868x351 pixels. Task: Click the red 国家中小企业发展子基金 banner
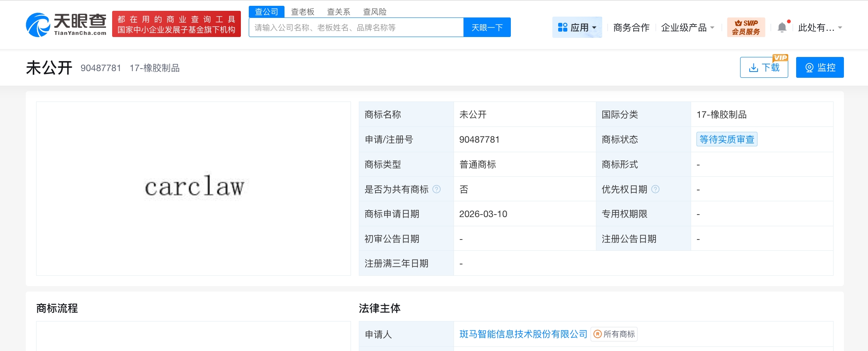coord(176,24)
